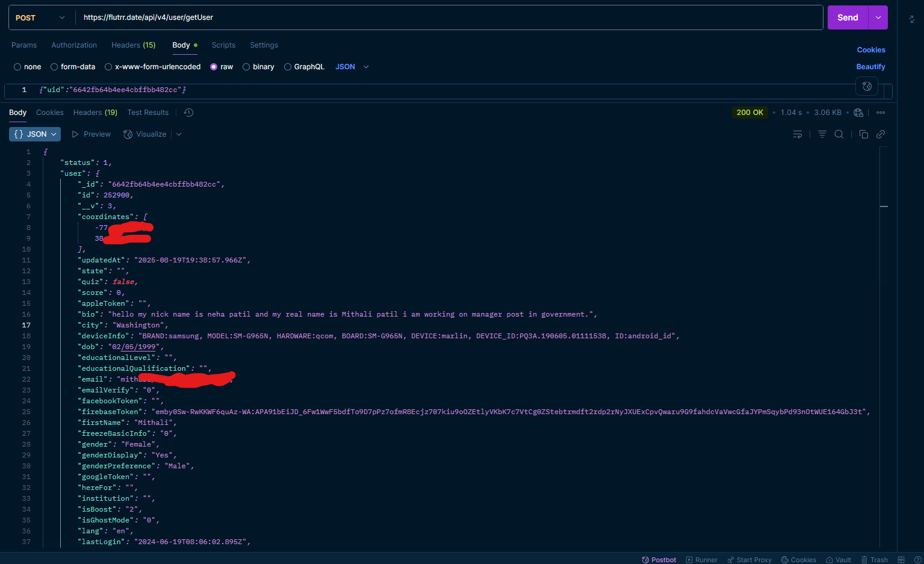924x564 pixels.
Task: Select the GraphQL body type
Action: 304,67
